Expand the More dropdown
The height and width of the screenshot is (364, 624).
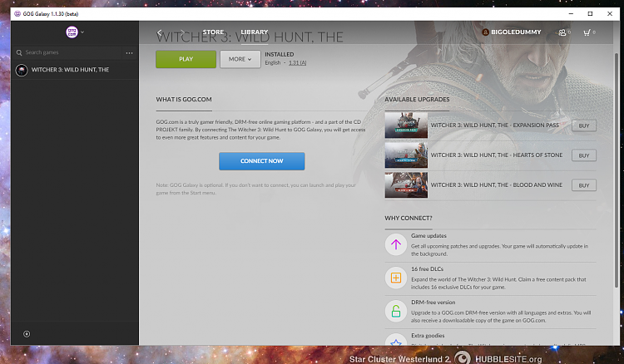(x=240, y=59)
